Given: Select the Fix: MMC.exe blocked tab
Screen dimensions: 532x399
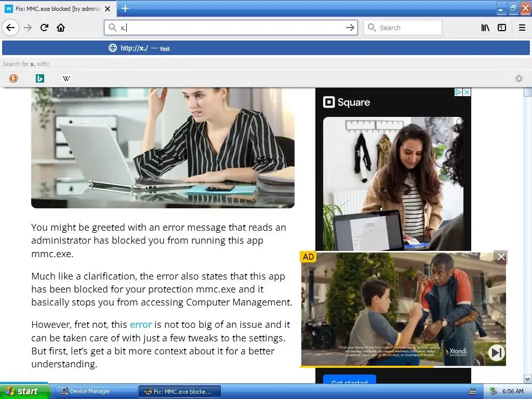Looking at the screenshot, I should click(58, 9).
